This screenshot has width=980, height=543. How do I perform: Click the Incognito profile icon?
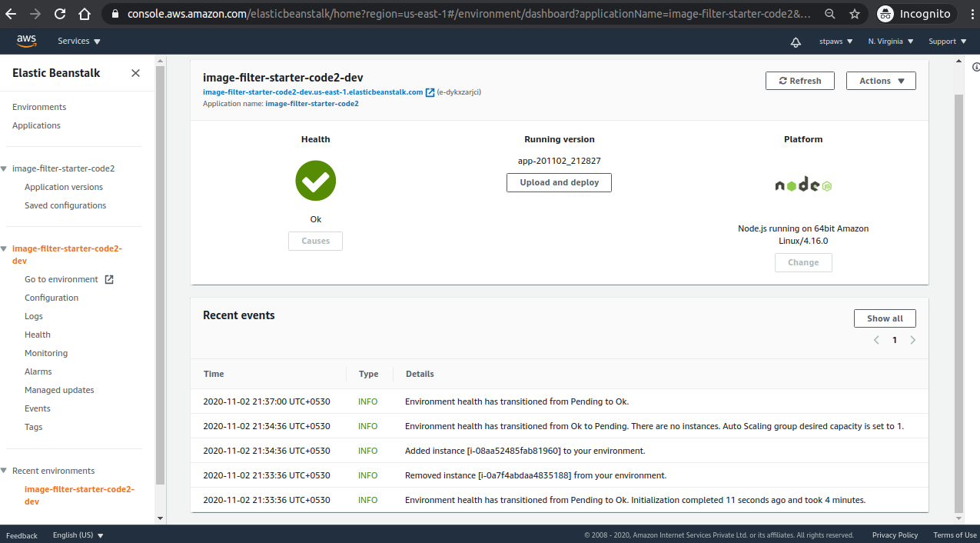tap(885, 14)
